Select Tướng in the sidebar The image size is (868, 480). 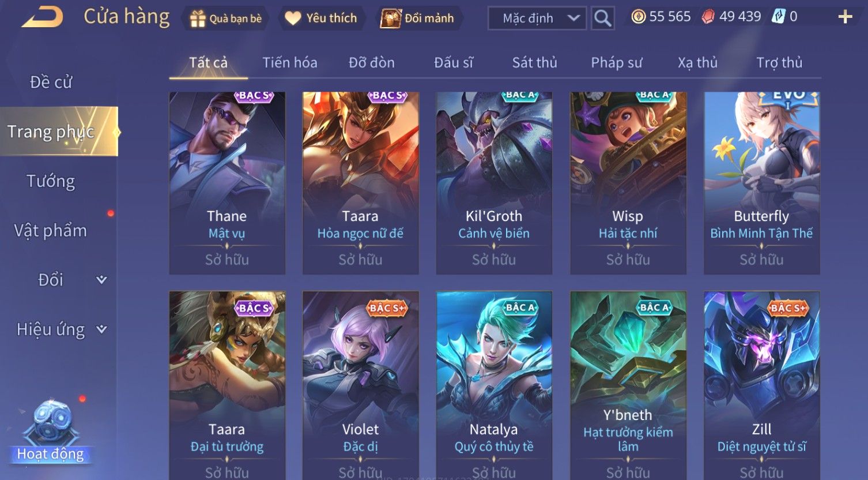tap(51, 181)
